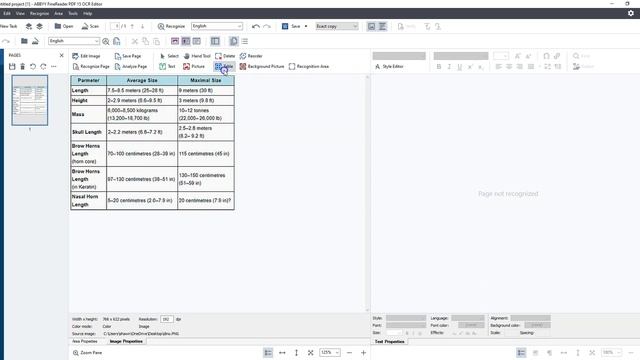Open the OCR language dropdown next to Recognize
This screenshot has height=360, width=640.
217,26
